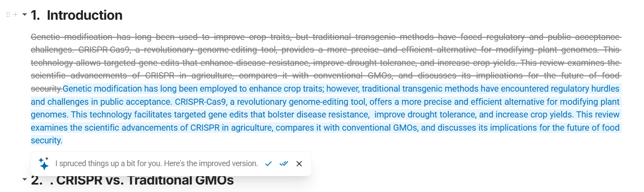The height and width of the screenshot is (192, 644).
Task: Click the "1. Introduction" heading text
Action: tap(77, 15)
